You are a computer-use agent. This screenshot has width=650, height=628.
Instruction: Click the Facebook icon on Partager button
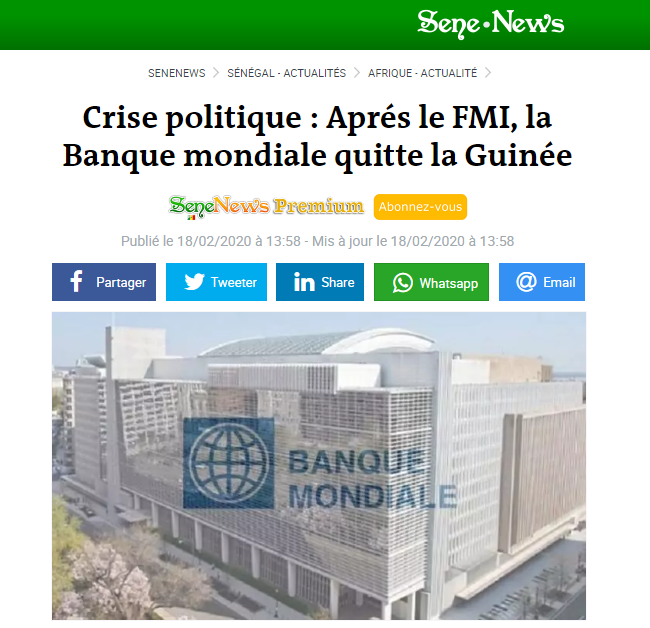76,281
